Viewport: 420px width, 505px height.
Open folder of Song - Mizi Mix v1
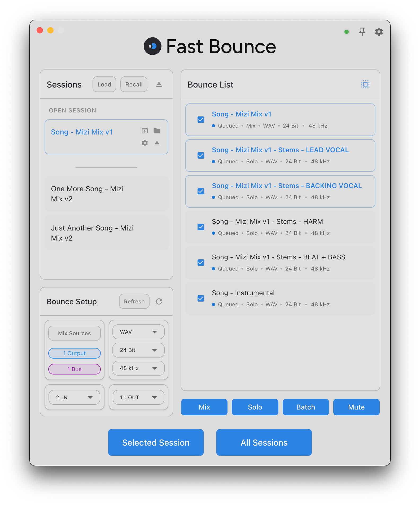point(157,131)
